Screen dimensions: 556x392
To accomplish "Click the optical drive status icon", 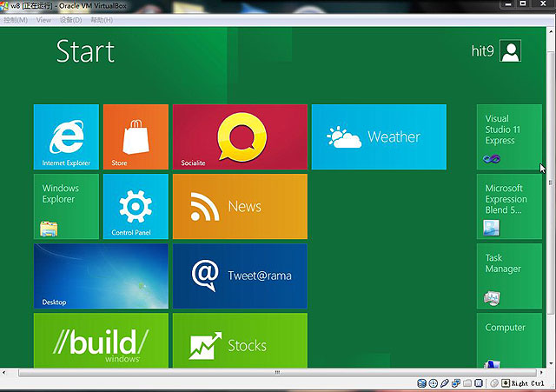I will [x=433, y=383].
